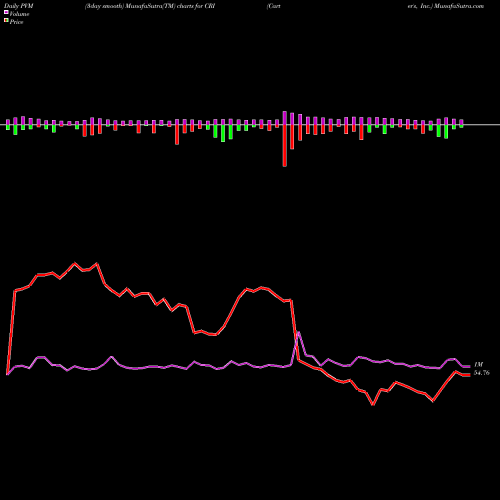Viewport: 500px width, 500px height.
Task: Click the 'Price' legend label
Action: point(16,22)
